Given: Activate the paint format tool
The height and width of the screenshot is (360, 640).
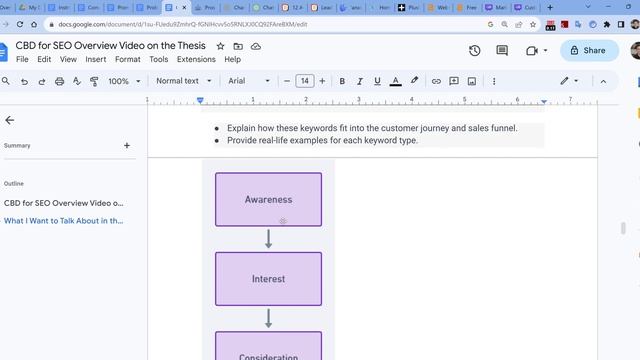Looking at the screenshot, I should point(94,81).
